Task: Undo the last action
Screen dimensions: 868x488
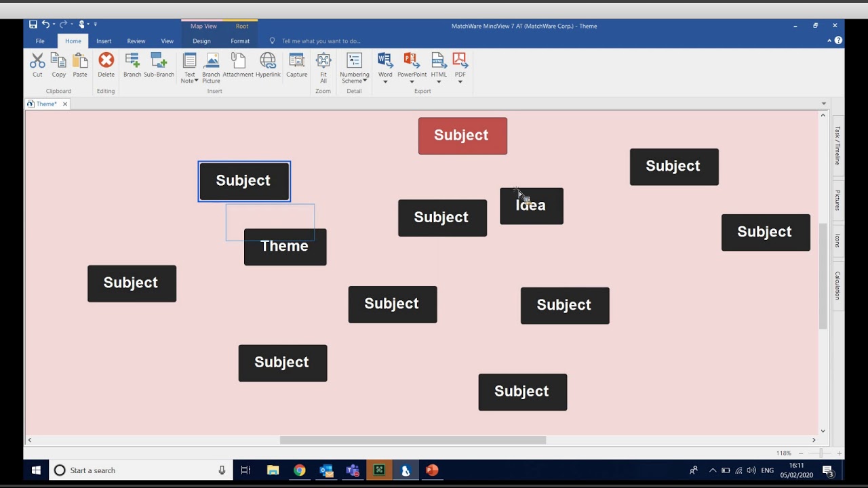Action: [45, 24]
